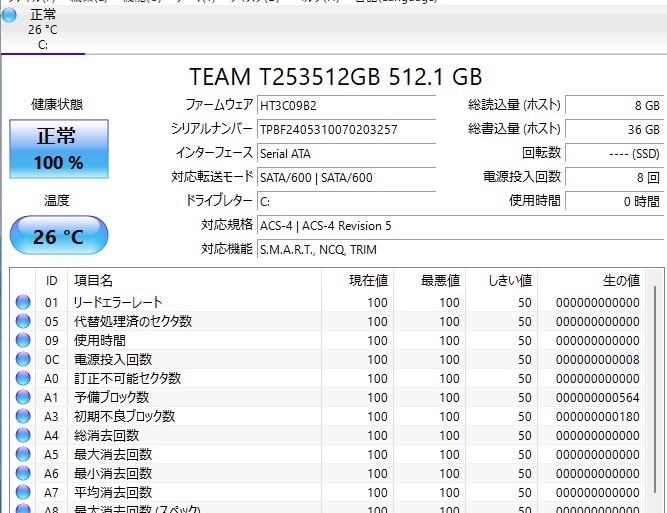The height and width of the screenshot is (513, 667).
Task: Click the scroll up arrow of the attribute list
Action: [656, 279]
